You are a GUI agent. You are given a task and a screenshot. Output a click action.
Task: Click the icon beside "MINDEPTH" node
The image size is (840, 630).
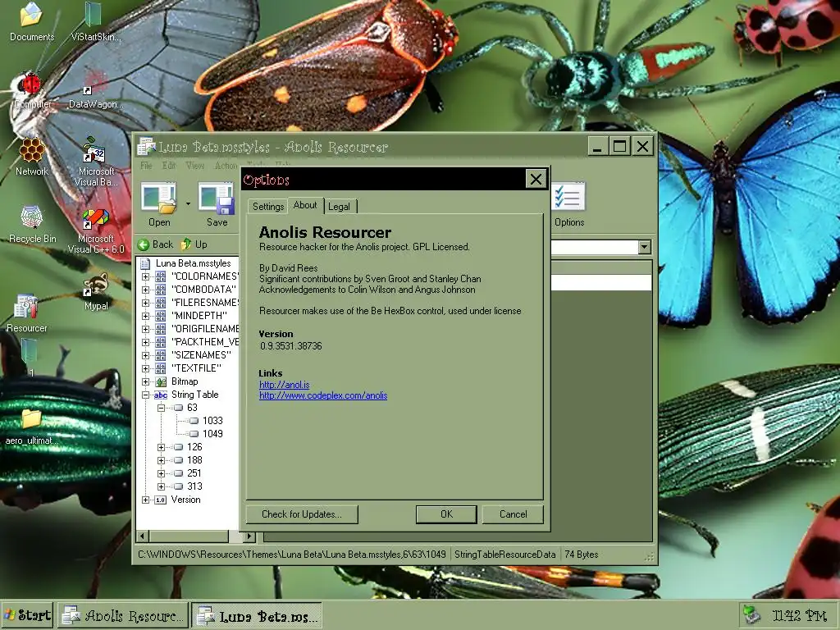(161, 316)
